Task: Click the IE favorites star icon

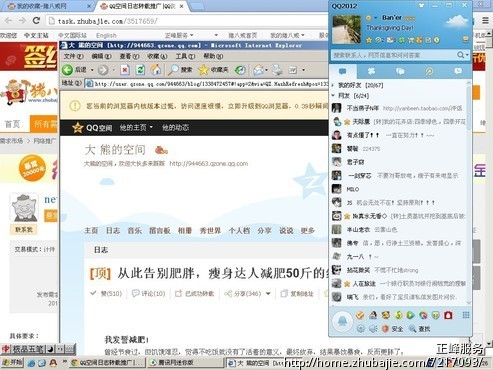Action: pyautogui.click(x=203, y=70)
